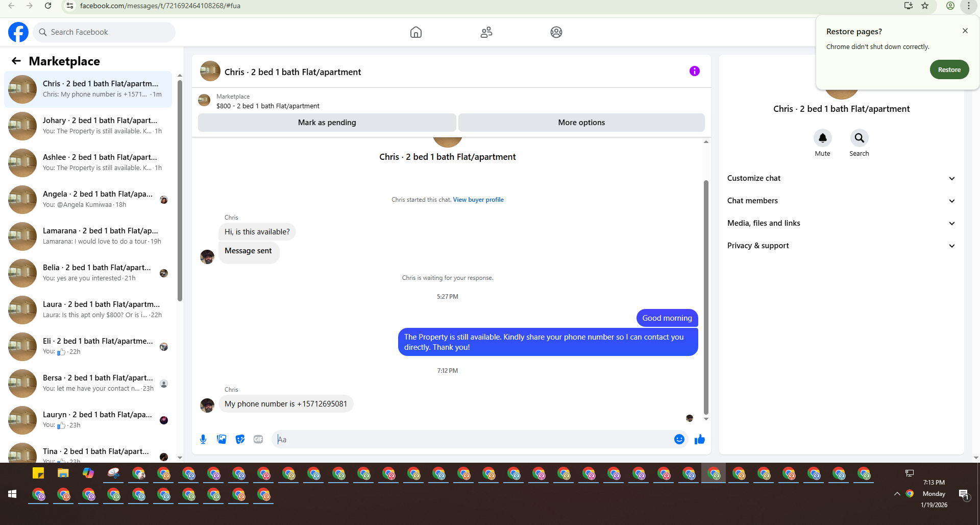Screen dimensions: 980x525
Task: Open File Explorer from taskbar
Action: (63, 473)
